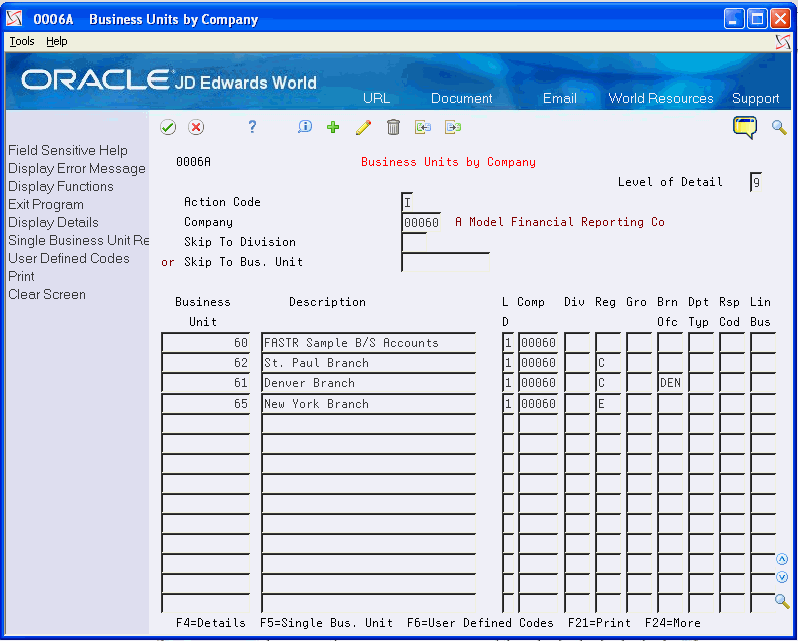Image resolution: width=798 pixels, height=641 pixels.
Task: Click Business Unit cell with value 60
Action: 206,343
